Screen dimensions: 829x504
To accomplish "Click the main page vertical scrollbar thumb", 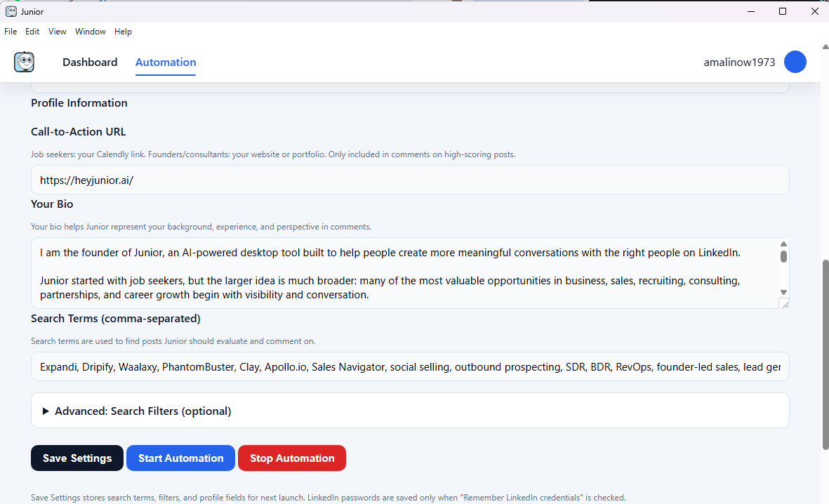I will (x=825, y=354).
